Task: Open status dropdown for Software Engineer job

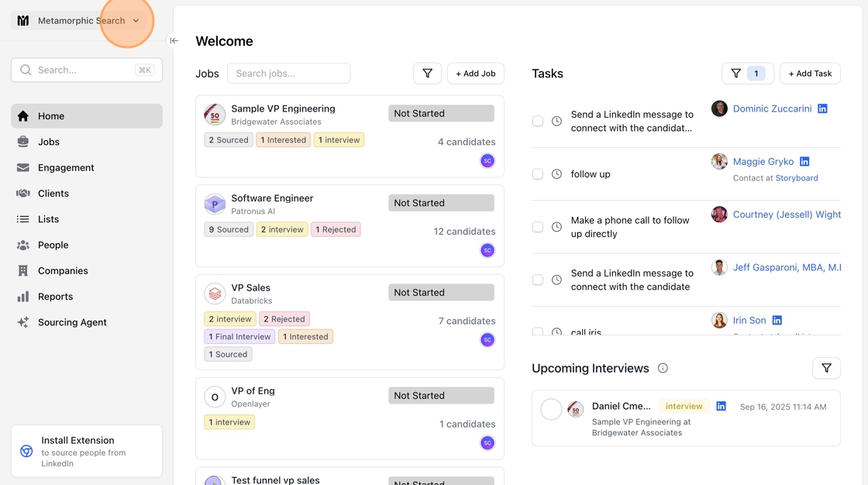Action: [x=441, y=203]
